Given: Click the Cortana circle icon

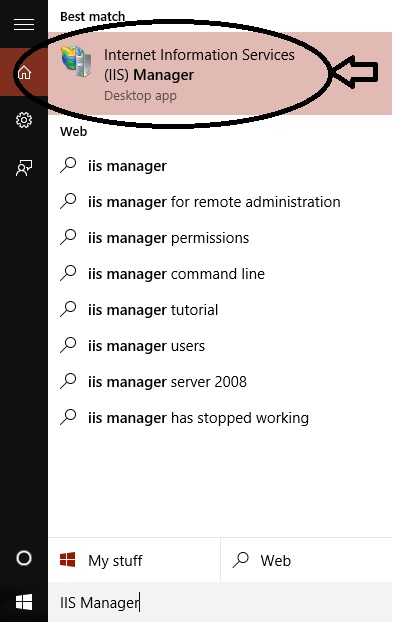Looking at the screenshot, I should click(x=24, y=558).
